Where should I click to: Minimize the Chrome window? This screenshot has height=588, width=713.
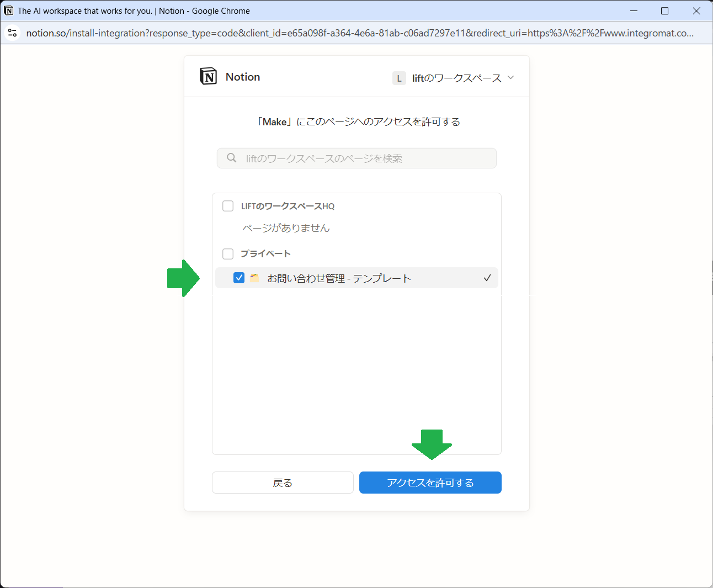634,11
